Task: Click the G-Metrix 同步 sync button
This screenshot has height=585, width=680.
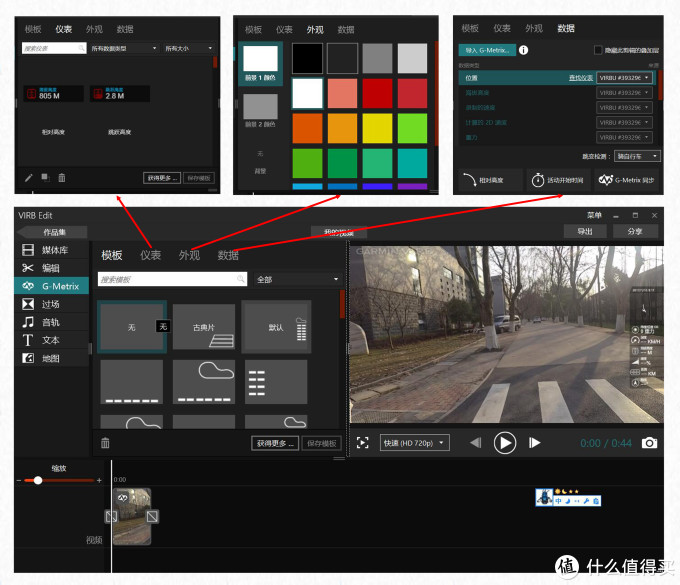Action: click(x=628, y=180)
